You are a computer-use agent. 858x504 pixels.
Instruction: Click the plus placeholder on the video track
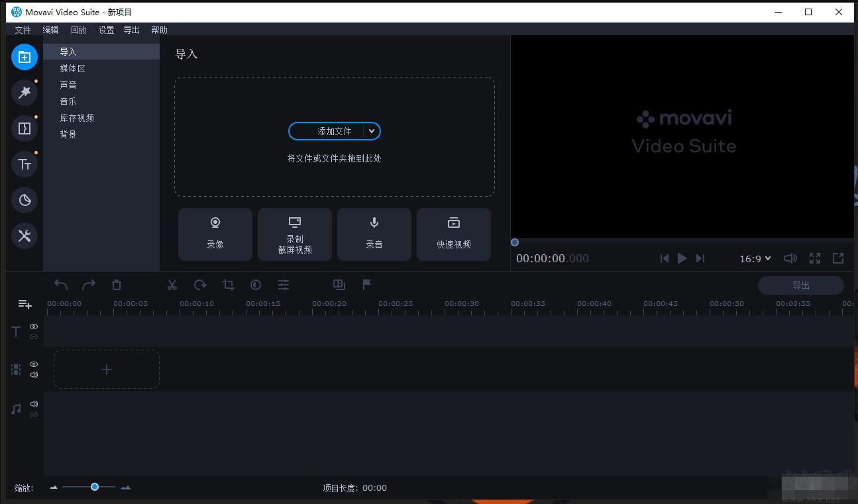point(106,369)
